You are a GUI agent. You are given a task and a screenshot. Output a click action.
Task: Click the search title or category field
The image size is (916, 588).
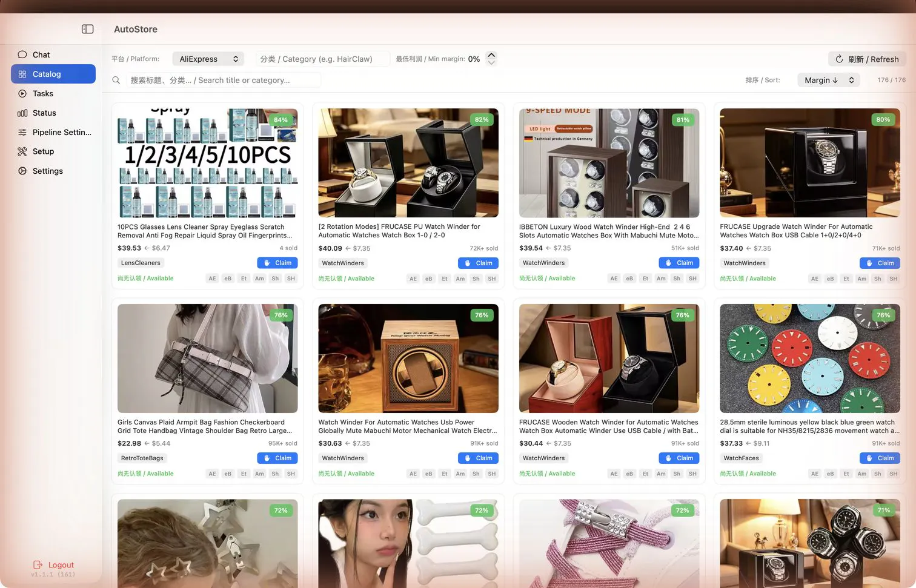(223, 80)
